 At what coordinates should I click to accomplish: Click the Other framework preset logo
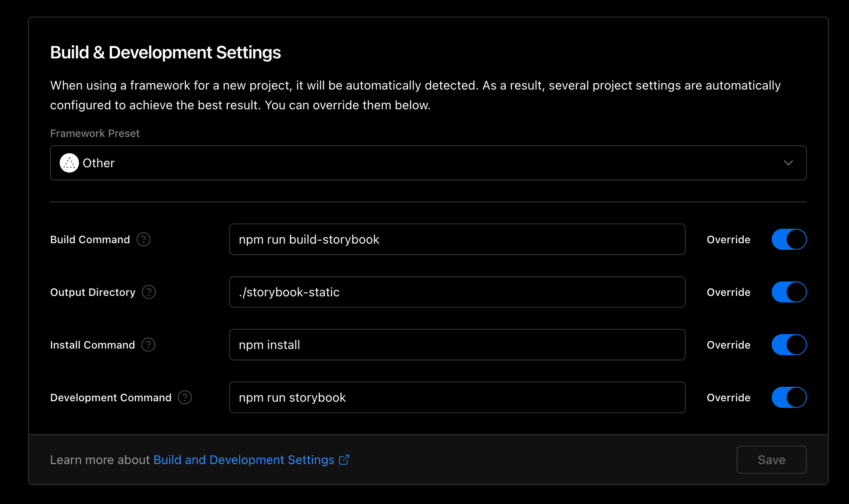(x=69, y=163)
